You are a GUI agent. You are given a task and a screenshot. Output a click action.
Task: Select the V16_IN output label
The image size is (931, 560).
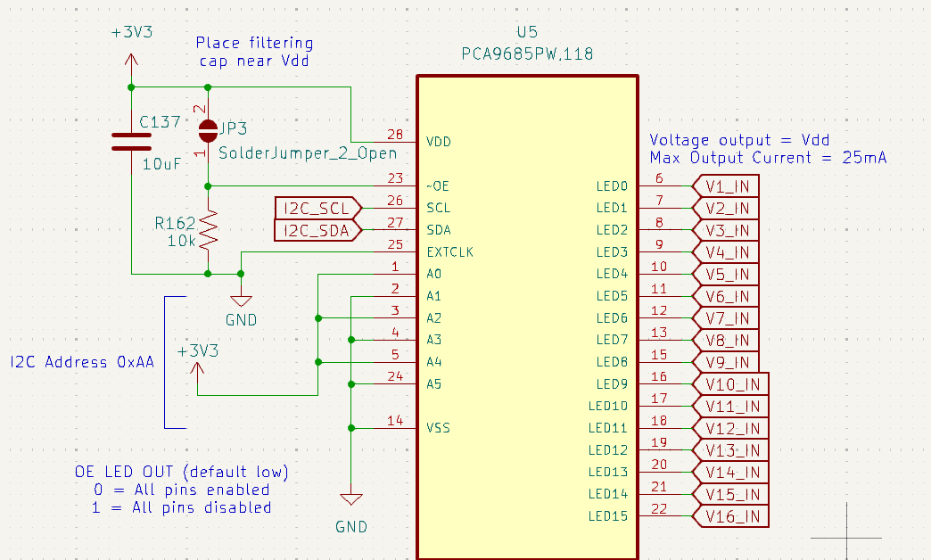click(729, 515)
